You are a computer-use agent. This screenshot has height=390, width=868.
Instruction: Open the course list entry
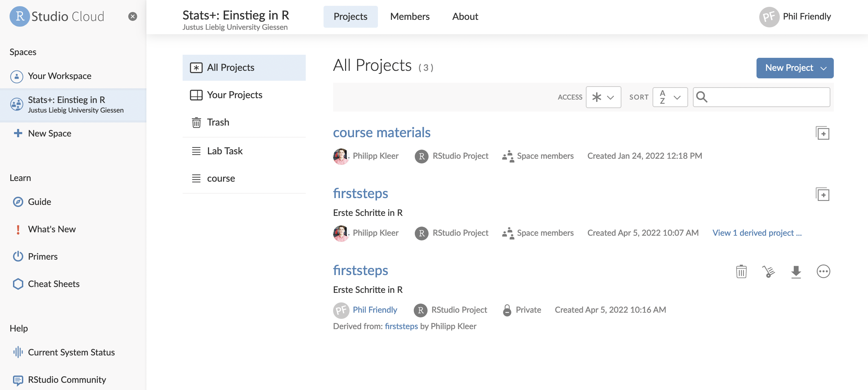click(244, 178)
